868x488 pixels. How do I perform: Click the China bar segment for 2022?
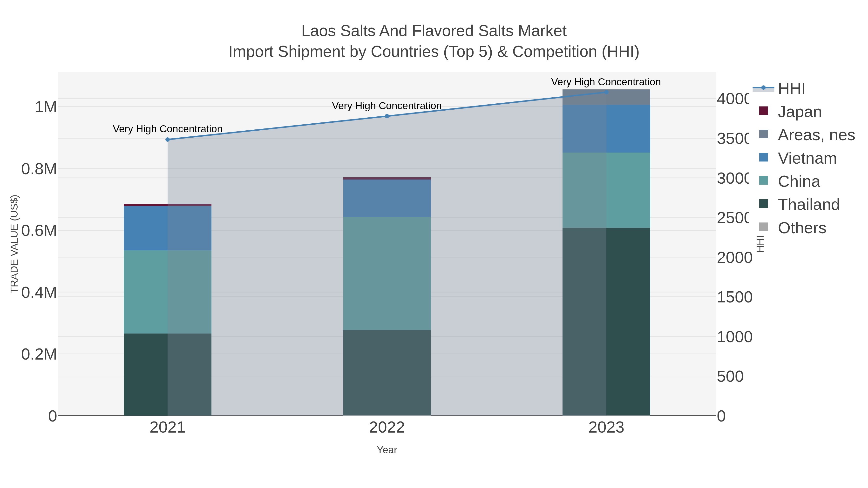387,273
